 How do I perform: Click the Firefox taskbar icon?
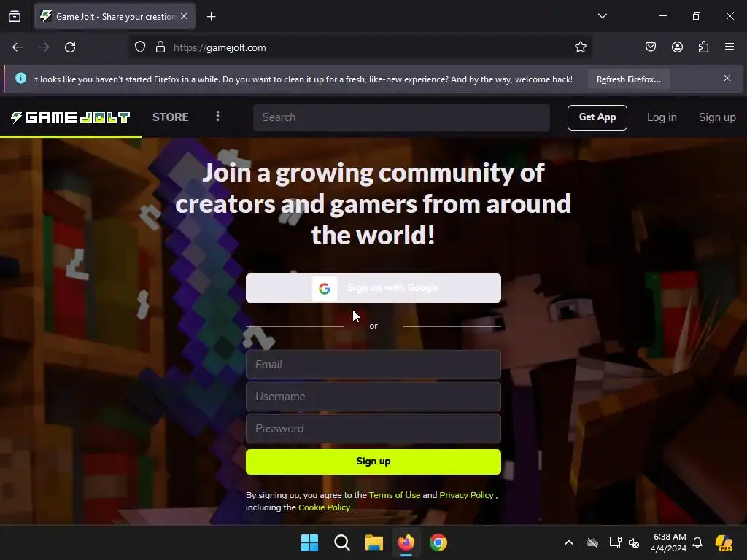[x=406, y=542]
